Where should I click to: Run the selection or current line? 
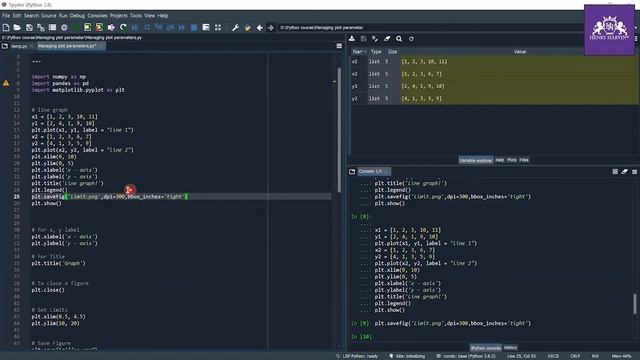[x=111, y=28]
